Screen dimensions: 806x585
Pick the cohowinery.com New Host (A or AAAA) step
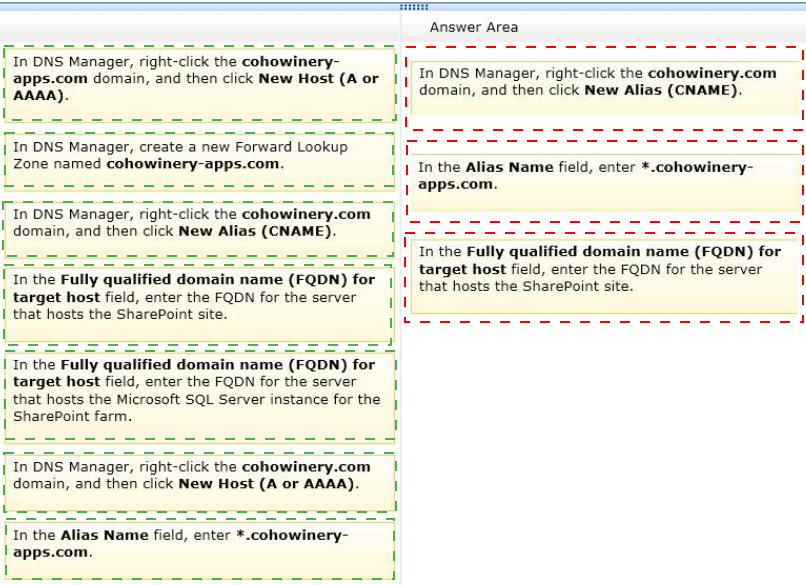coord(199,482)
